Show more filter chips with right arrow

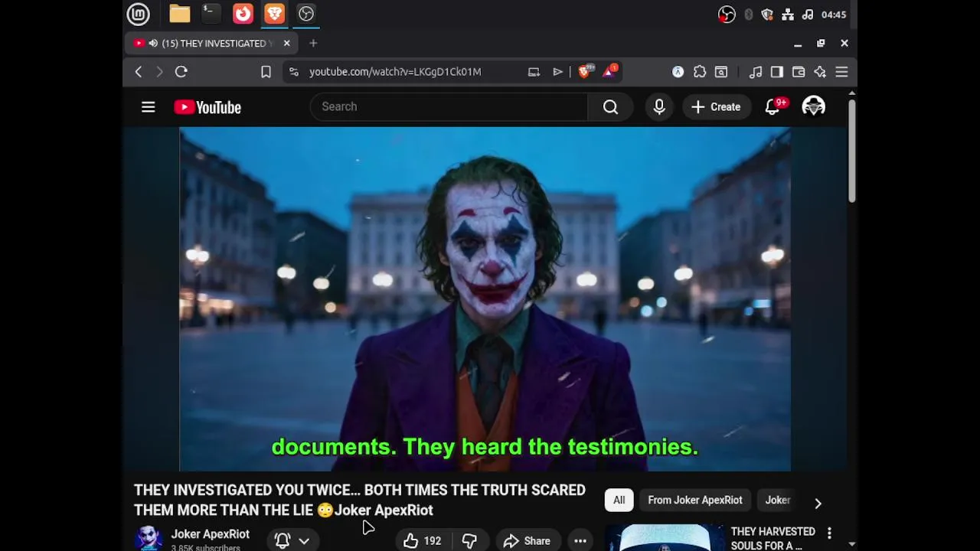pyautogui.click(x=818, y=503)
